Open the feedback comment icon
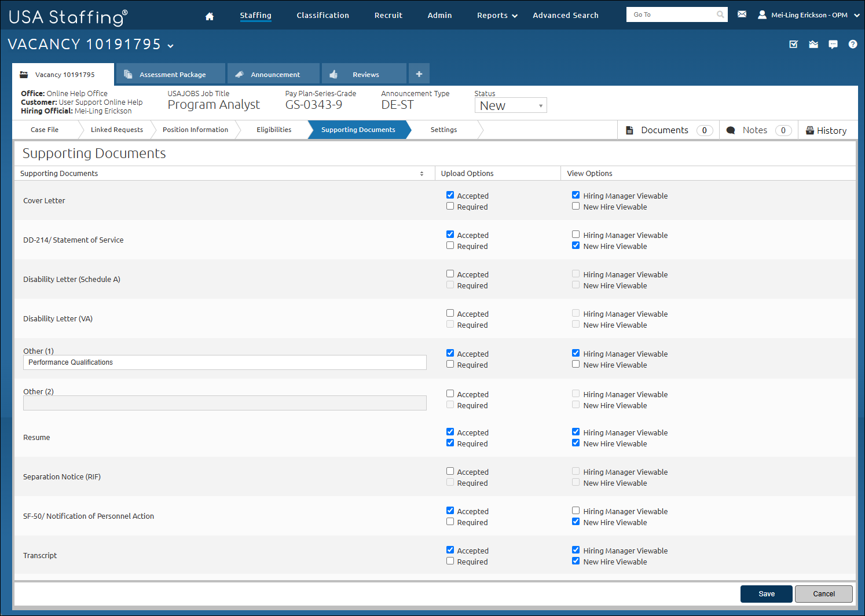The height and width of the screenshot is (616, 865). [833, 44]
